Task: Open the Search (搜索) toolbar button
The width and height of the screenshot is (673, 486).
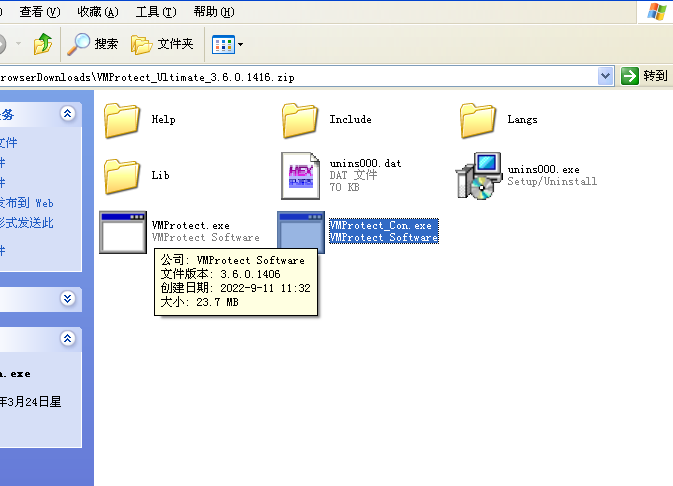Action: (x=93, y=44)
